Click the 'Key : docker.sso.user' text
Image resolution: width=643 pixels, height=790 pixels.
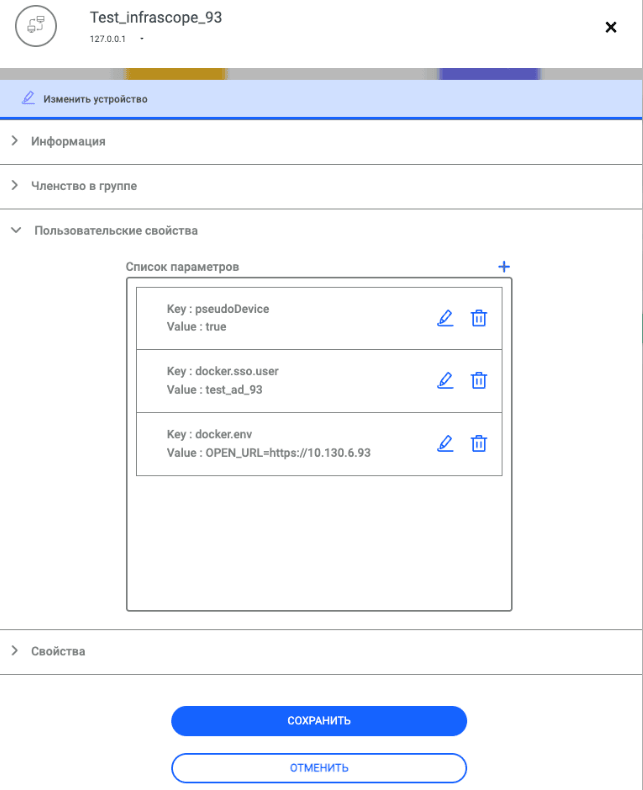tap(222, 371)
